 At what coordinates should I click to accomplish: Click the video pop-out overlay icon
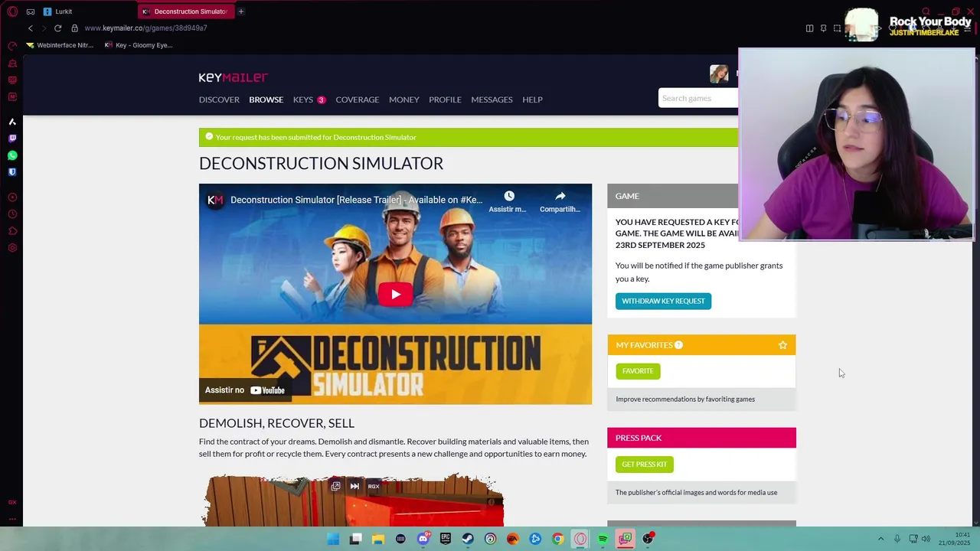[335, 486]
